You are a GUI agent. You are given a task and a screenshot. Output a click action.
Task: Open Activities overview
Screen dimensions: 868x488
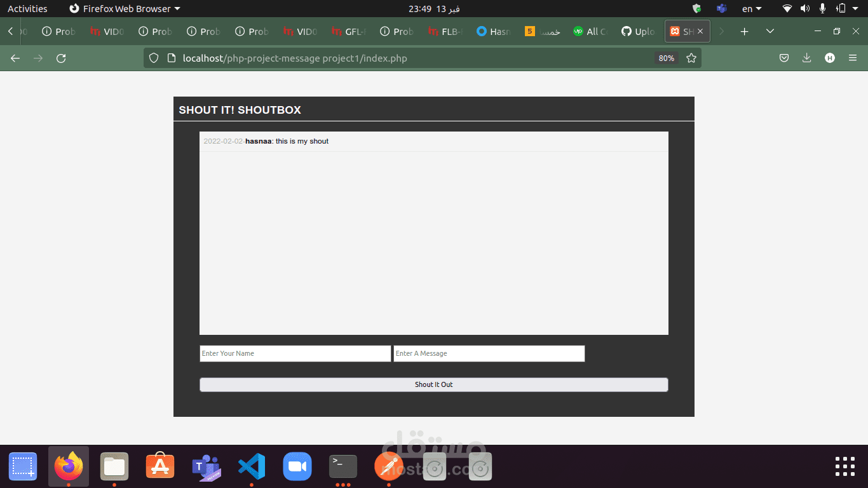27,9
